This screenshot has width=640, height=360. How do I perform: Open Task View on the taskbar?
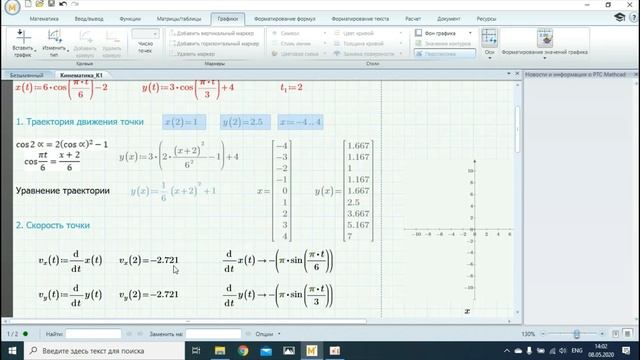pos(196,351)
